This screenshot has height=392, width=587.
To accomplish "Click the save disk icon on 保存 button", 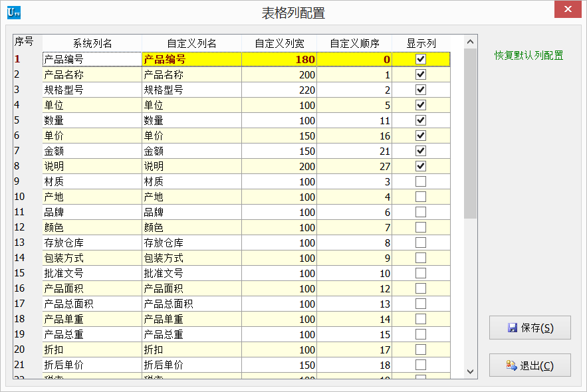I will pos(512,327).
